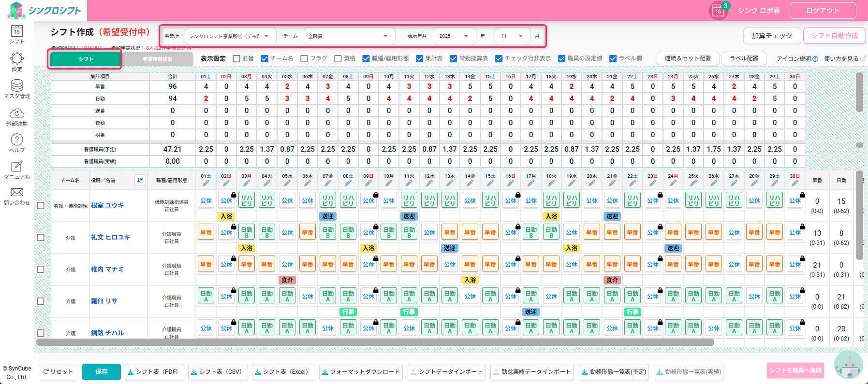Click the notification calendar icon with badge 3
The height and width of the screenshot is (384, 868).
point(718,11)
